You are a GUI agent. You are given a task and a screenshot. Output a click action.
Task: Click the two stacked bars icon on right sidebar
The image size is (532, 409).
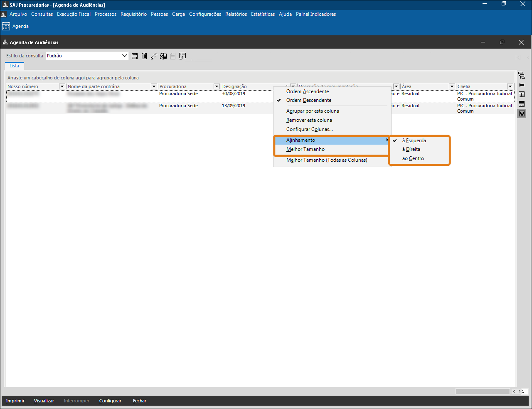click(x=522, y=85)
